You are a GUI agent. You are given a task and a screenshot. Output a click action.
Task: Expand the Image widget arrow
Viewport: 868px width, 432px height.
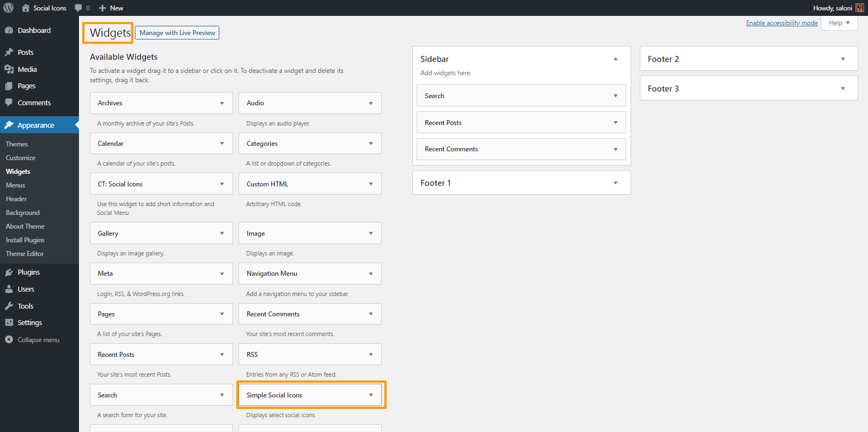point(371,234)
